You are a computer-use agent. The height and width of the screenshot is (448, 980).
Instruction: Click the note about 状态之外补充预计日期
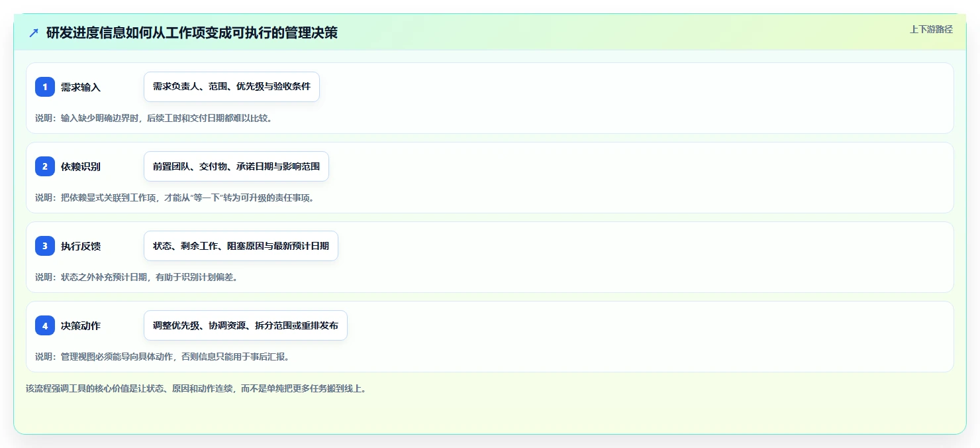[136, 277]
